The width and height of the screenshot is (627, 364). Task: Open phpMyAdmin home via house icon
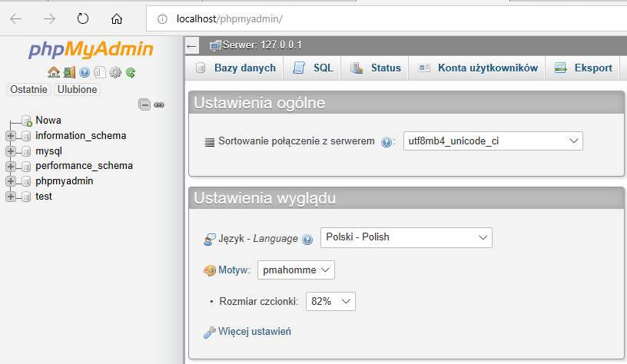[x=54, y=72]
